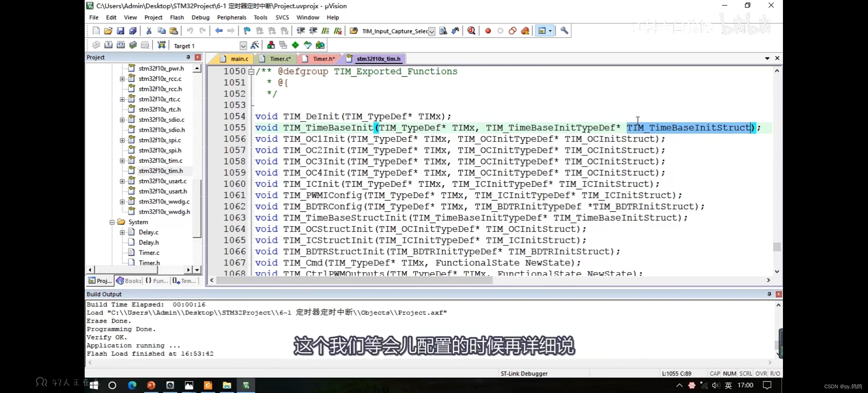868x393 pixels.
Task: Click the editor horizontal scrollbar
Action: (354, 280)
